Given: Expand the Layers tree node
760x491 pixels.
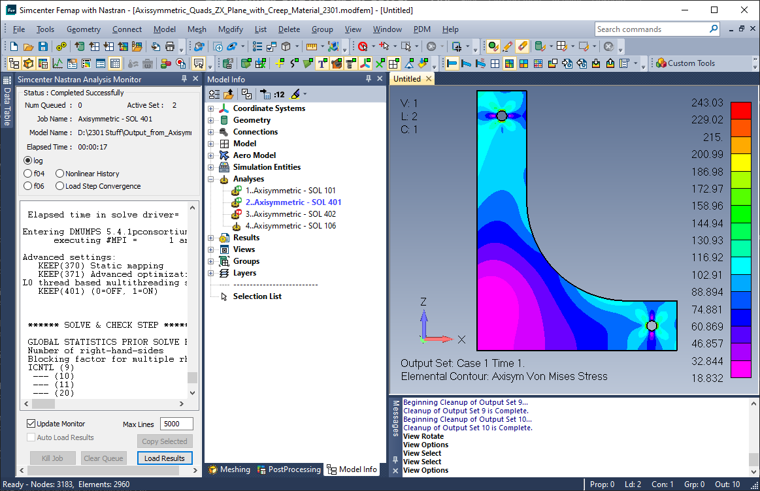Looking at the screenshot, I should coord(211,273).
